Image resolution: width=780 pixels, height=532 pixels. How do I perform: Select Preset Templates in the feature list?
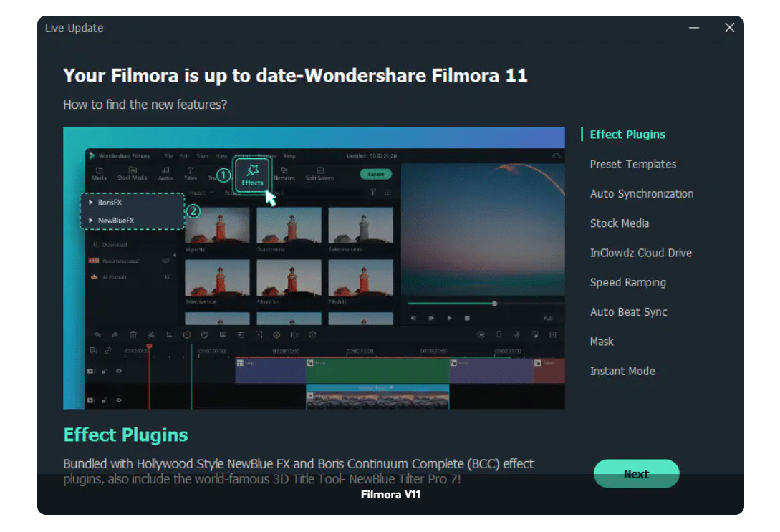pyautogui.click(x=632, y=164)
